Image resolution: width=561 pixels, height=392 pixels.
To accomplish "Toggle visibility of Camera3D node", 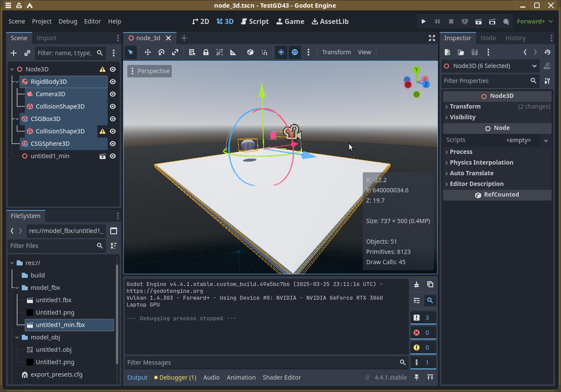I will click(113, 94).
